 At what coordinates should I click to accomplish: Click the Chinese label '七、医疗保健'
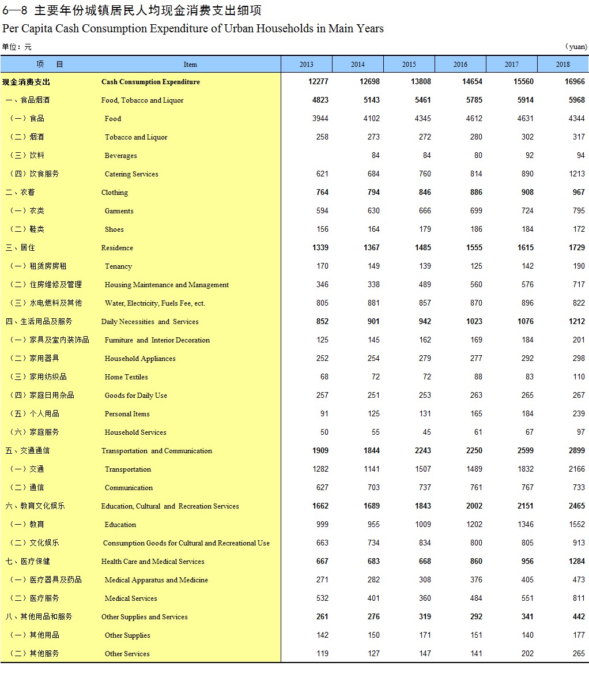point(28,562)
